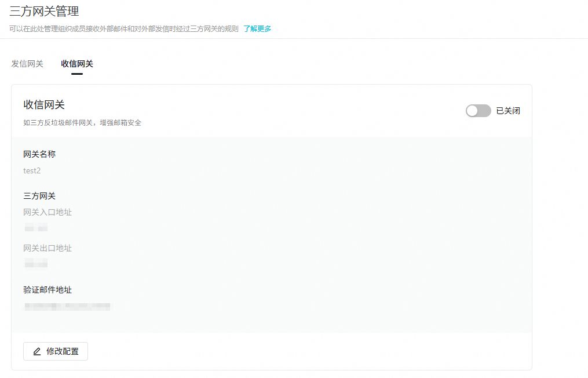Image resolution: width=588 pixels, height=378 pixels.
Task: Click the 三方网关 section label
Action: [x=39, y=196]
